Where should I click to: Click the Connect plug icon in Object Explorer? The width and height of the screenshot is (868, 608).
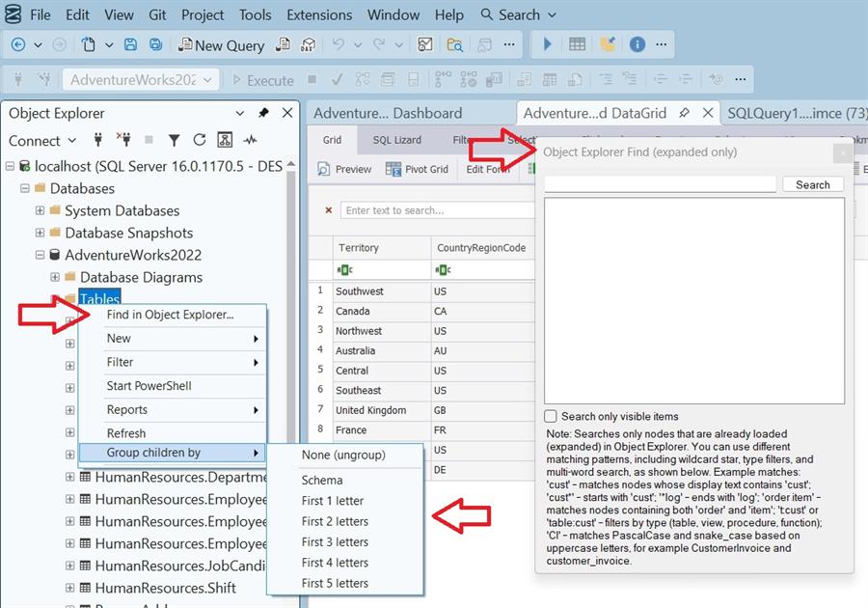(98, 140)
